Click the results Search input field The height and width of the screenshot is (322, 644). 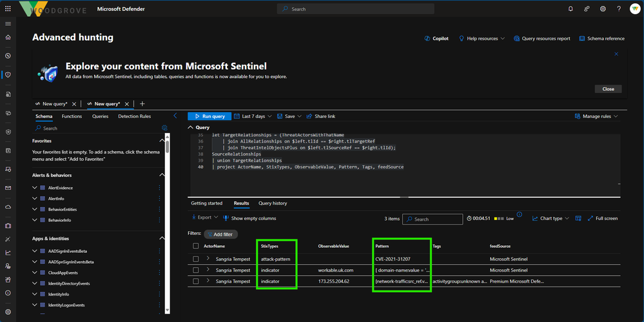[436, 219]
